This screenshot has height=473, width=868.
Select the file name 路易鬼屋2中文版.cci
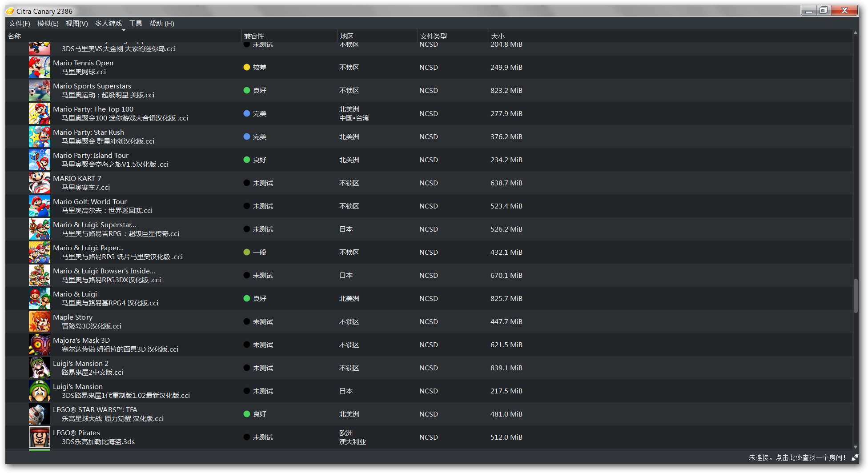pyautogui.click(x=92, y=373)
